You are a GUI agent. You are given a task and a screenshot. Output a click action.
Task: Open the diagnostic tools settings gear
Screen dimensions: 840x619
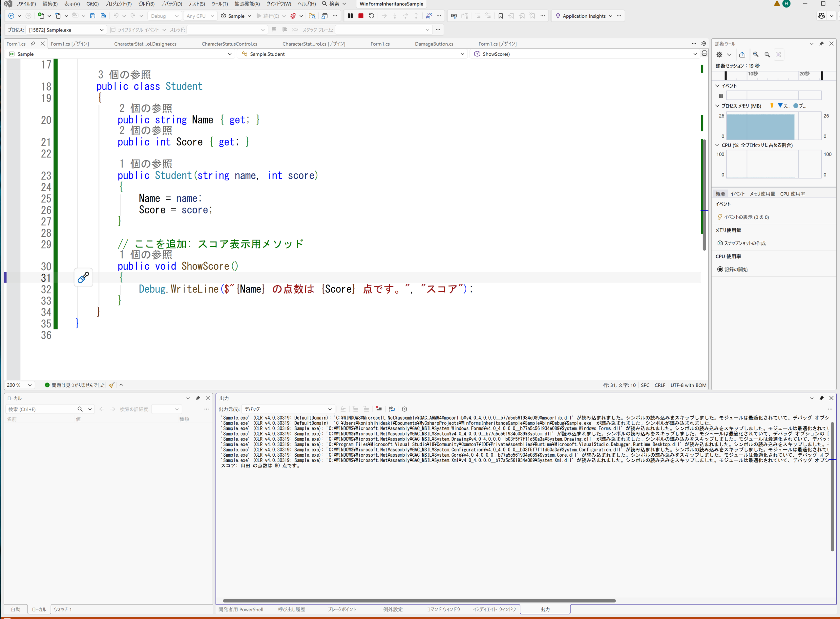tap(719, 55)
